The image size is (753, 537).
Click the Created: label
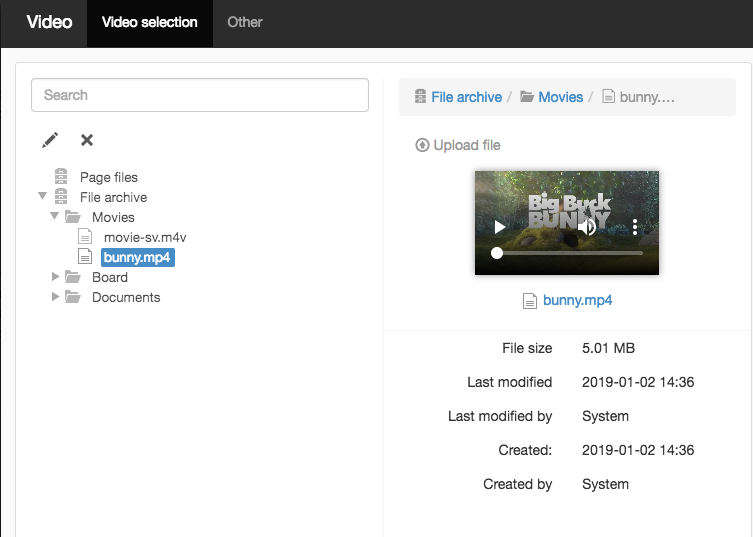coord(525,451)
